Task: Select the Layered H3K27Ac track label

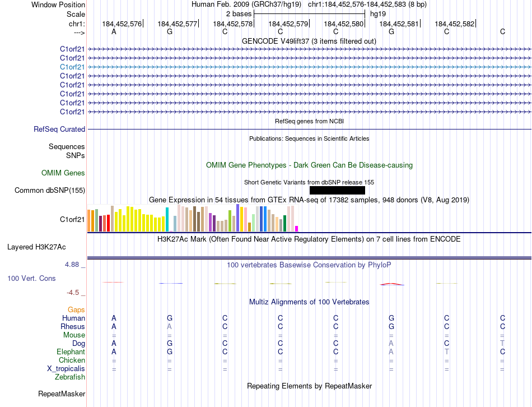Action: point(36,247)
